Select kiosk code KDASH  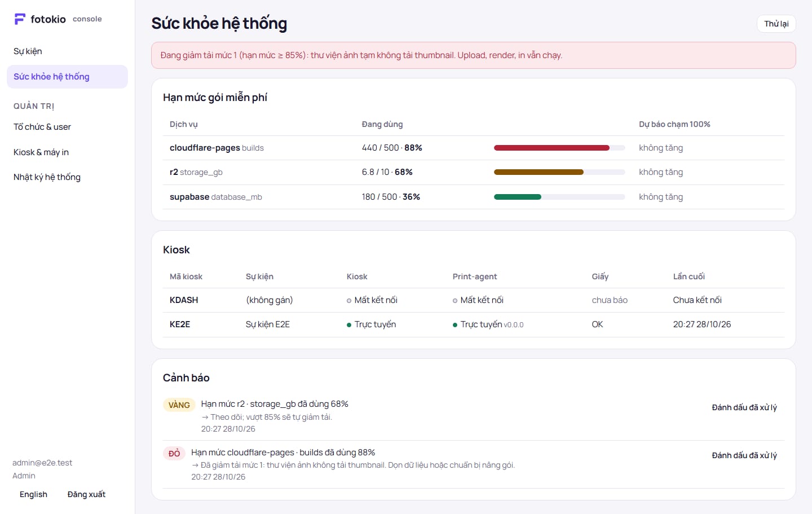pos(184,300)
